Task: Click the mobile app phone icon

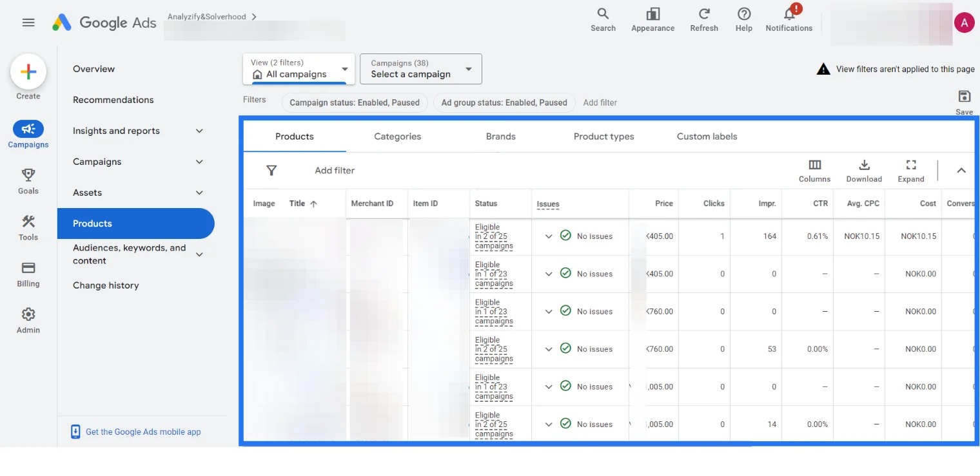Action: tap(75, 432)
